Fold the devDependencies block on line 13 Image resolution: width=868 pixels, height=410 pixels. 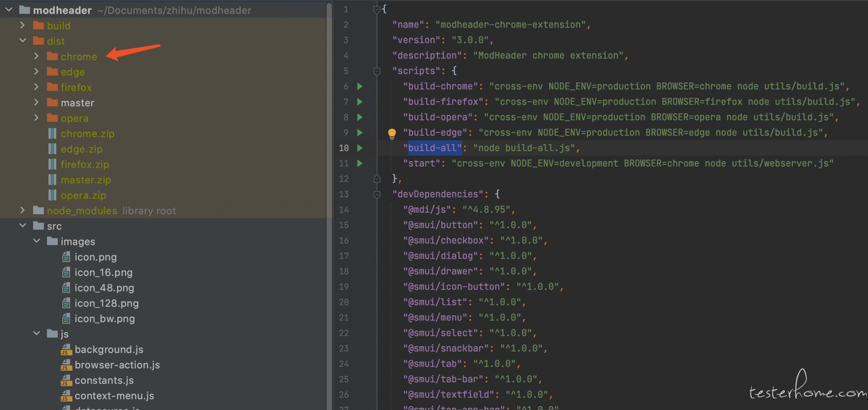click(377, 195)
